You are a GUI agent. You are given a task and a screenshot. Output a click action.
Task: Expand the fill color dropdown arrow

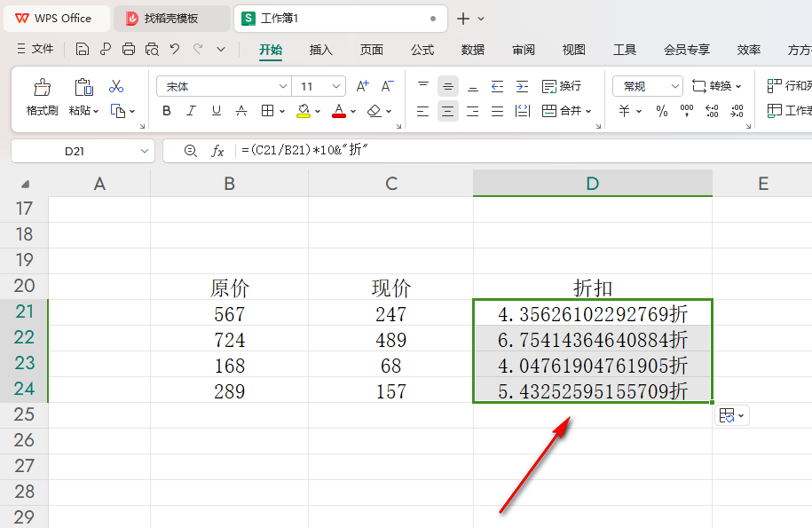tap(318, 111)
